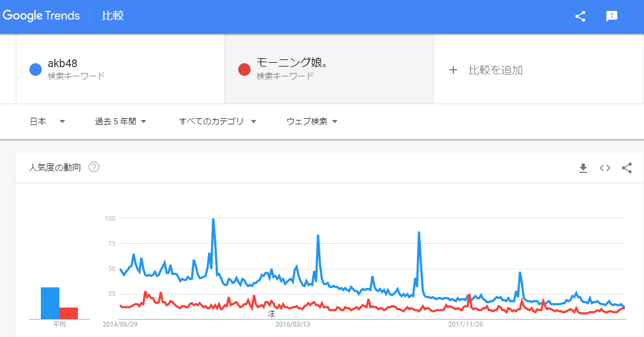Click the 比較 label in the header
This screenshot has width=644, height=337.
113,16
